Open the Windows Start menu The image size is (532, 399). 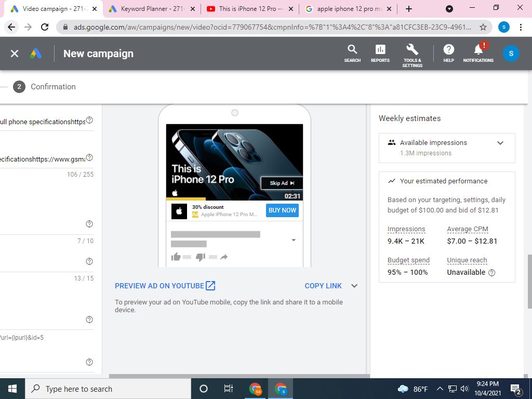12,389
